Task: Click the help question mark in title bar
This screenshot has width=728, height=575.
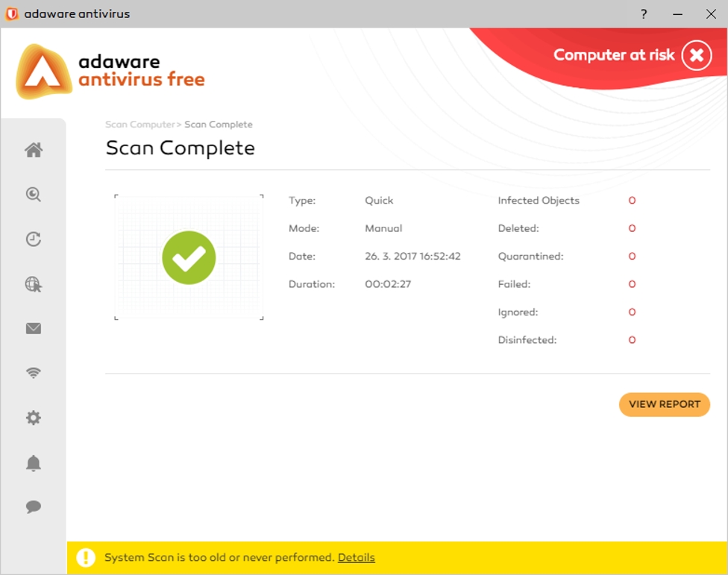Action: point(644,14)
